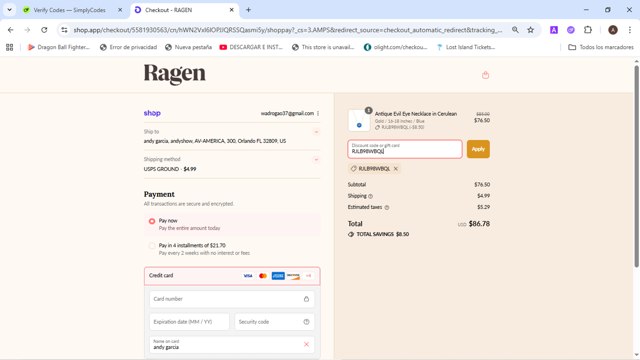The height and width of the screenshot is (360, 640).
Task: Reload the checkout page
Action: coord(44,30)
